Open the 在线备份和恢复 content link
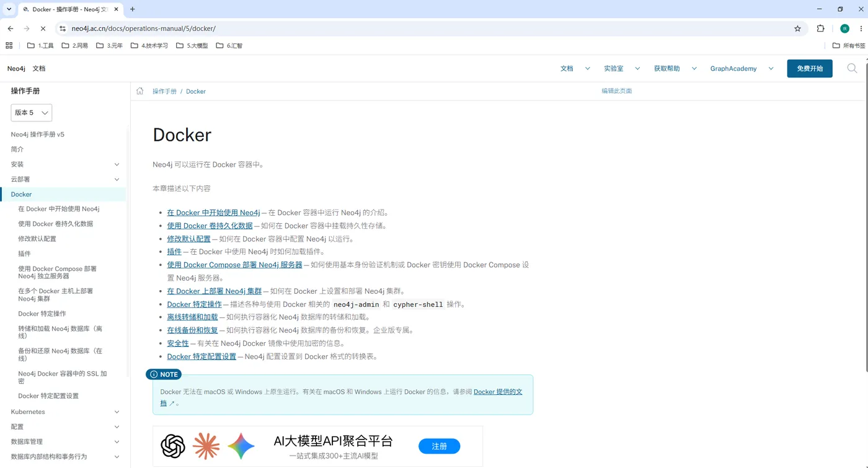The image size is (868, 468). [x=192, y=330]
